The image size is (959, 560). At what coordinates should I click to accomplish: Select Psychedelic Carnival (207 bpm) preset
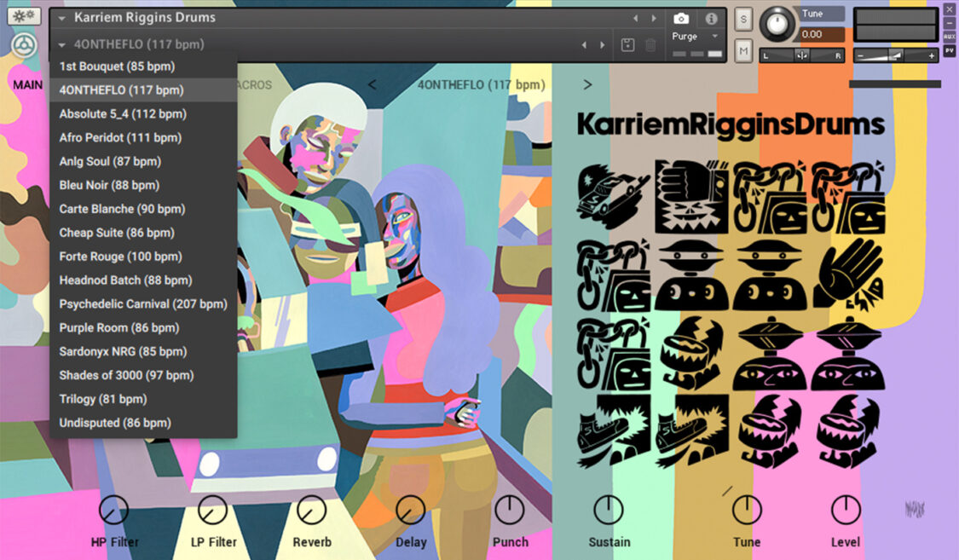tap(142, 303)
